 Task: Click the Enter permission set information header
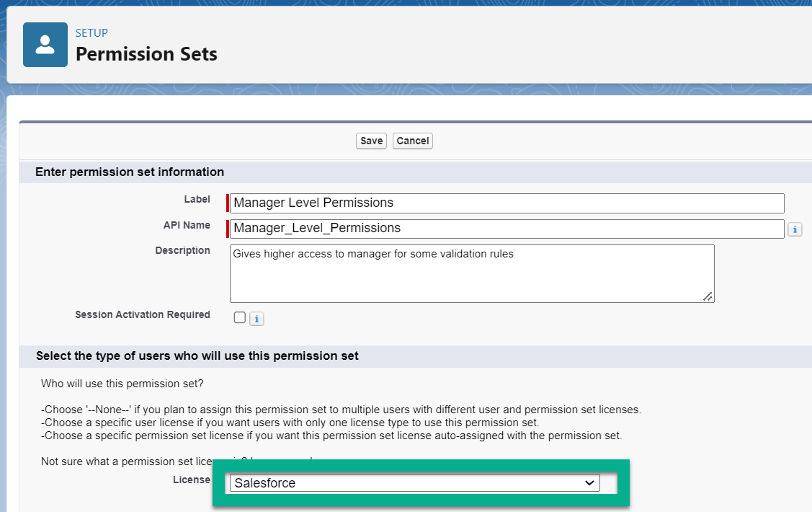click(x=130, y=172)
